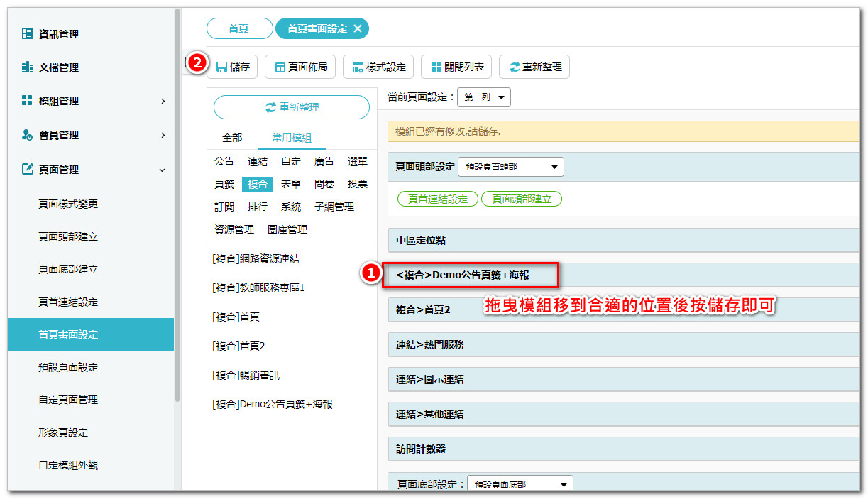The height and width of the screenshot is (499, 868).
Task: Close the 首頁畫面設定 tab
Action: (358, 28)
